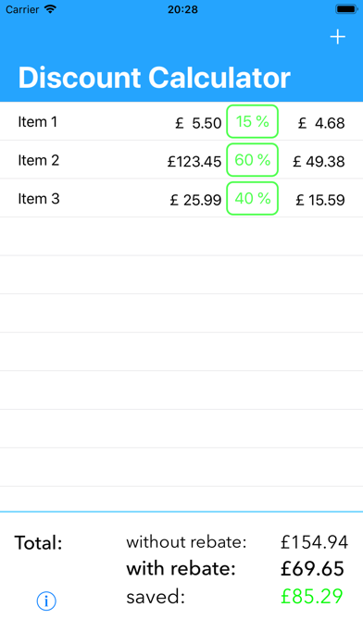Tap the £ 25.99 original price
Image resolution: width=363 pixels, height=644 pixels.
pyautogui.click(x=195, y=201)
